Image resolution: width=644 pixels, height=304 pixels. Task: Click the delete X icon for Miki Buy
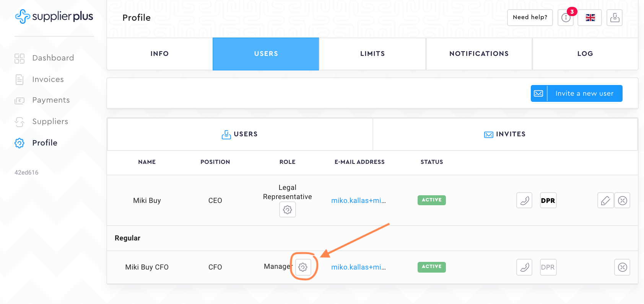click(622, 200)
